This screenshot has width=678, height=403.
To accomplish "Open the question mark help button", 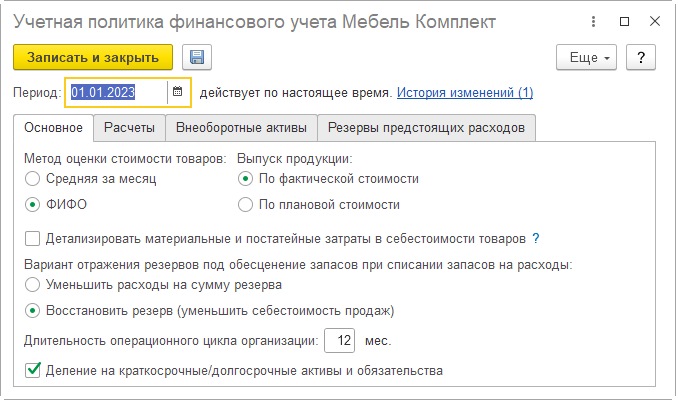I will click(x=640, y=58).
